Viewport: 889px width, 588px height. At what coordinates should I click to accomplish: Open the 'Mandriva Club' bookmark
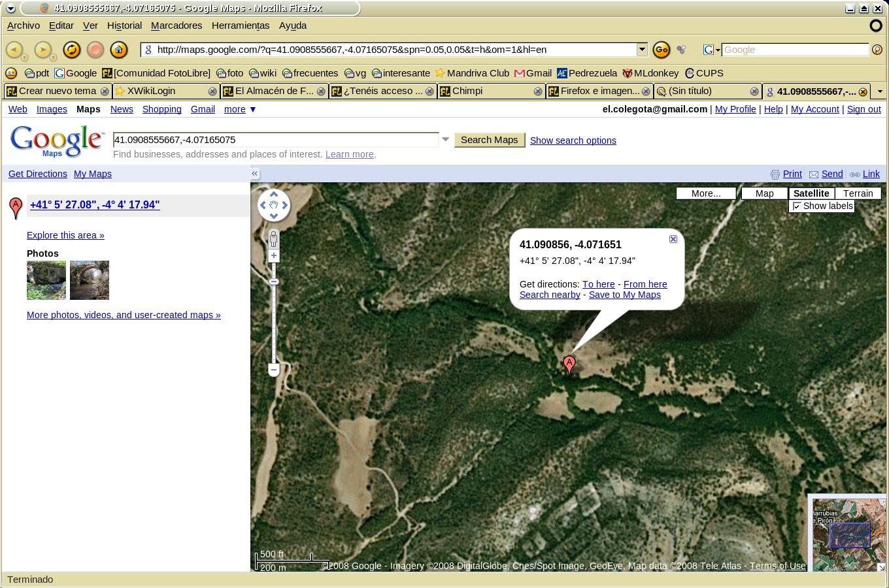[472, 73]
